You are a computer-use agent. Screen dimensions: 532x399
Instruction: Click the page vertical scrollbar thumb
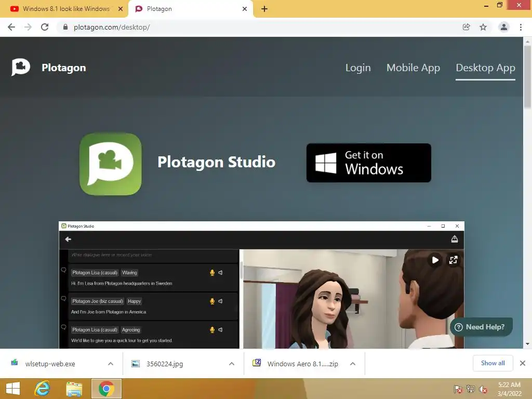(527, 77)
